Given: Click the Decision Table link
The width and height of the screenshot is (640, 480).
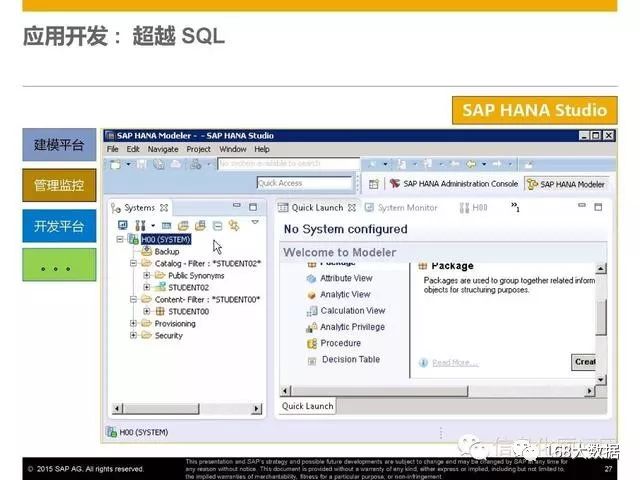Looking at the screenshot, I should [x=351, y=360].
